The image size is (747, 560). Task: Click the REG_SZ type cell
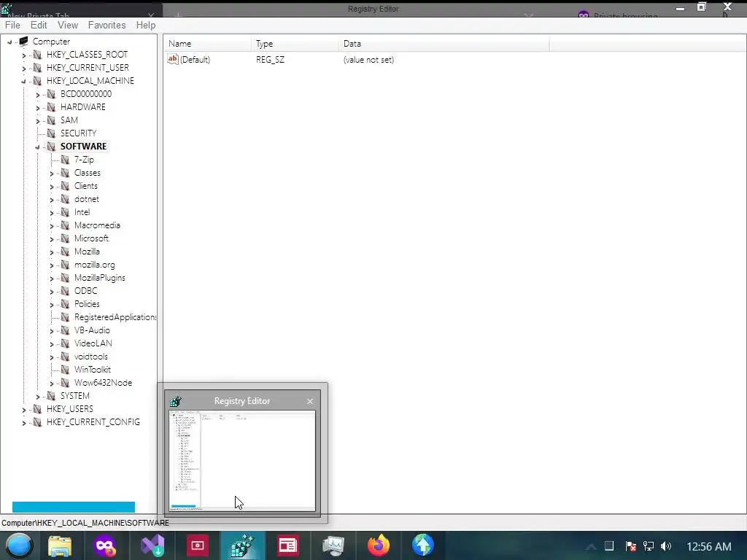pyautogui.click(x=270, y=60)
